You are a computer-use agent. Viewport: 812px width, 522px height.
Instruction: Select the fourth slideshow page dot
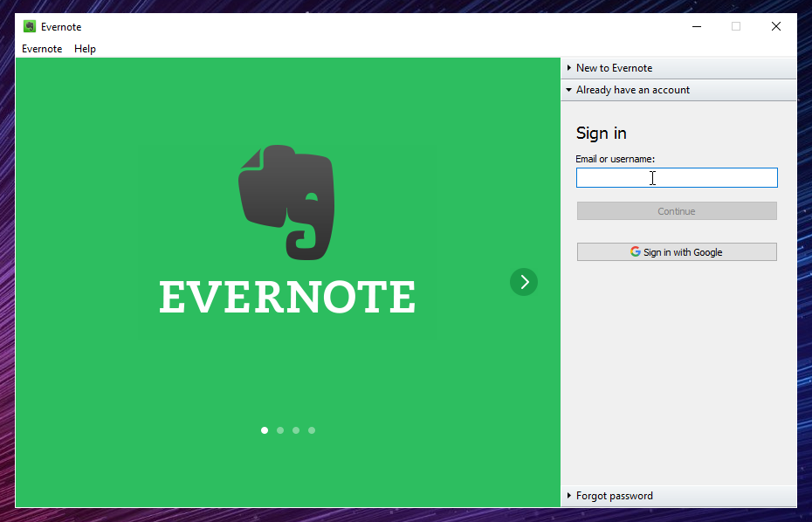[x=312, y=430]
